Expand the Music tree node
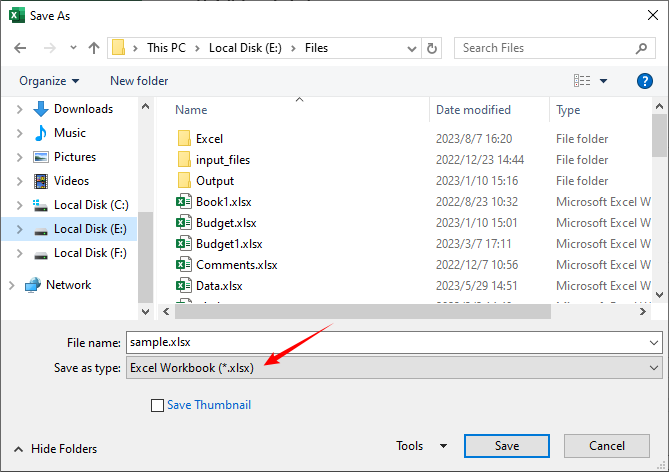669x472 pixels. click(19, 134)
